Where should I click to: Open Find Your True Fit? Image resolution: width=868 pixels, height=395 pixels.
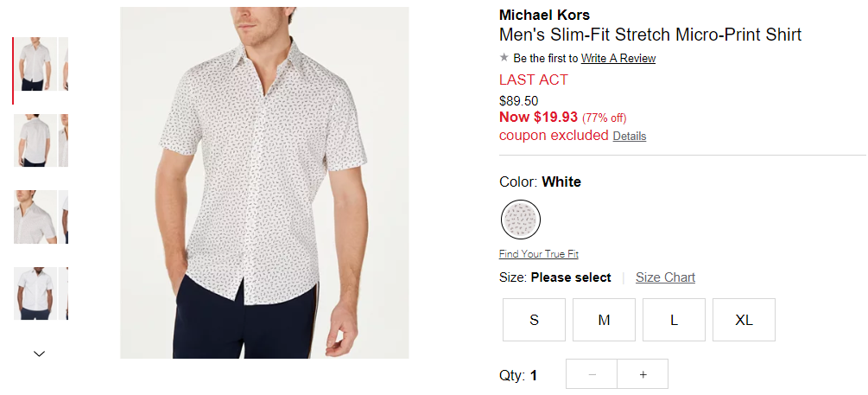(x=539, y=254)
